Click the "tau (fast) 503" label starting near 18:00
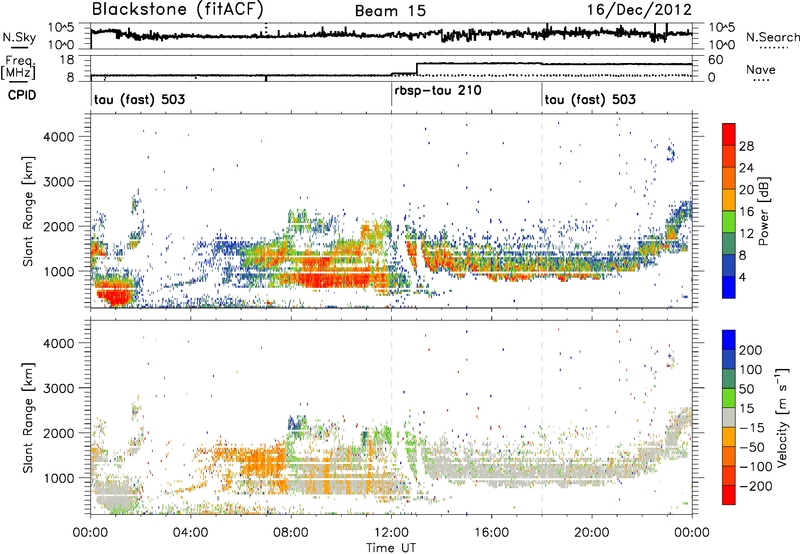The image size is (800, 554). pos(590,99)
